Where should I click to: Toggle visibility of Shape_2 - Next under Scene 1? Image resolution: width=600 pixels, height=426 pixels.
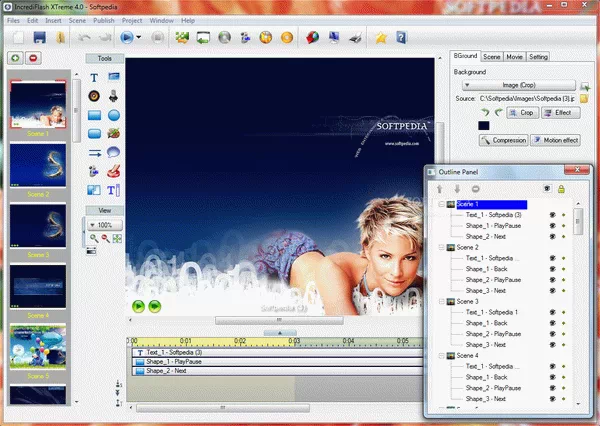coord(553,237)
